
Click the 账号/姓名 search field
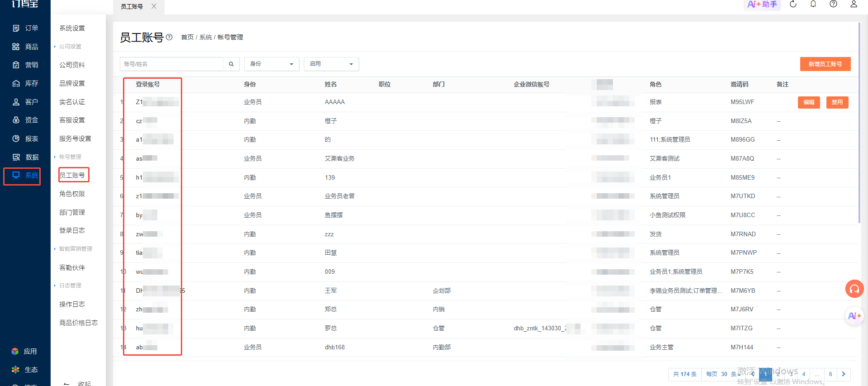coord(172,64)
